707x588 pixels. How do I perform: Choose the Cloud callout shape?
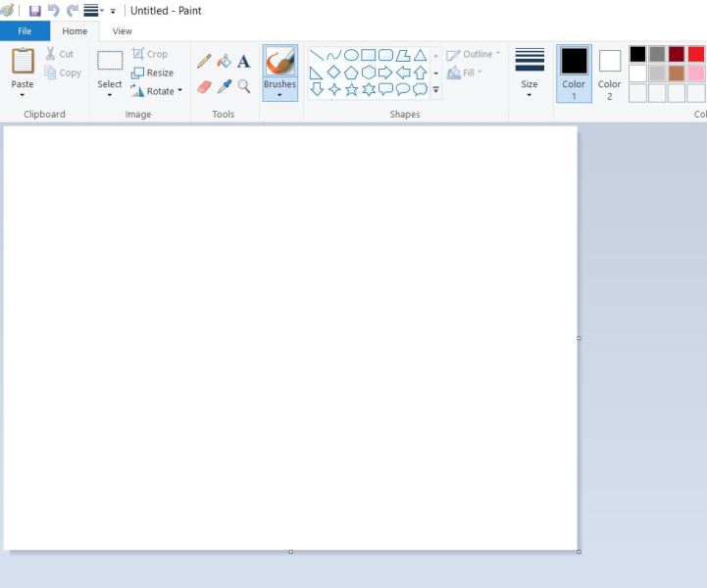421,89
